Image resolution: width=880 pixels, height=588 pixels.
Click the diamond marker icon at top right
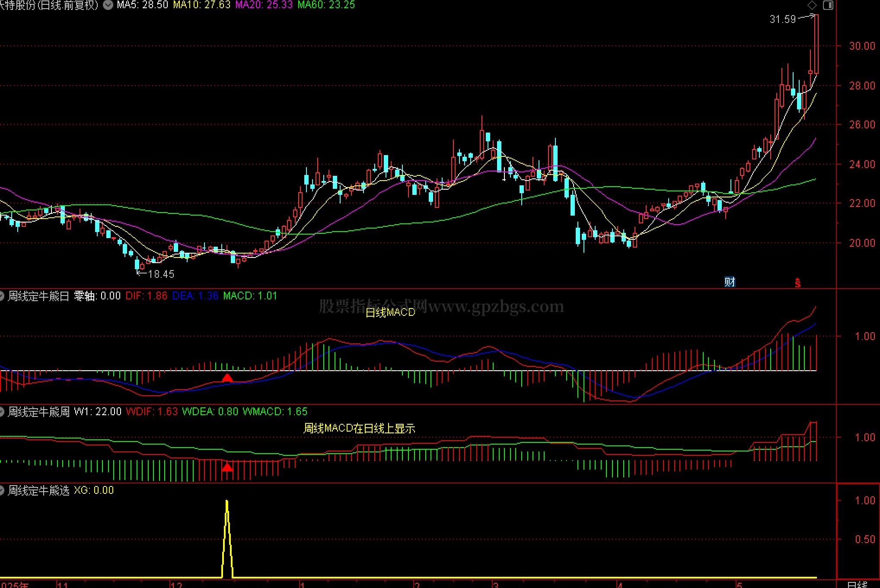tap(812, 5)
